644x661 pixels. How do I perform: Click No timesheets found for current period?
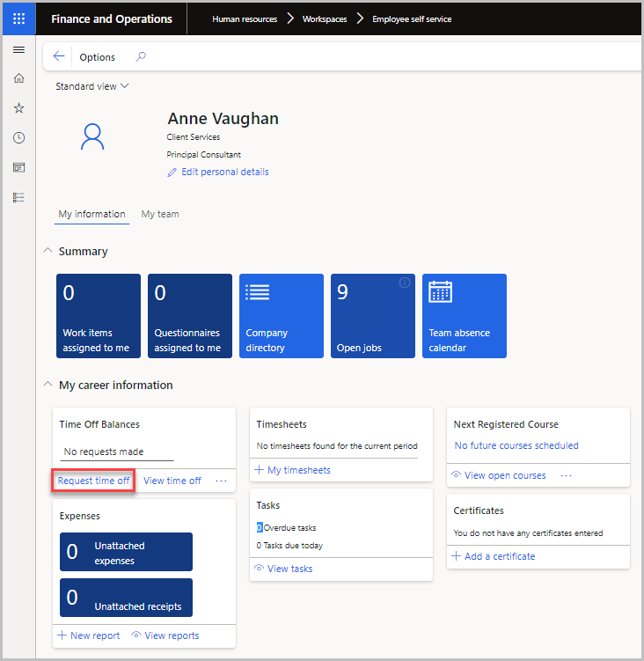click(337, 446)
